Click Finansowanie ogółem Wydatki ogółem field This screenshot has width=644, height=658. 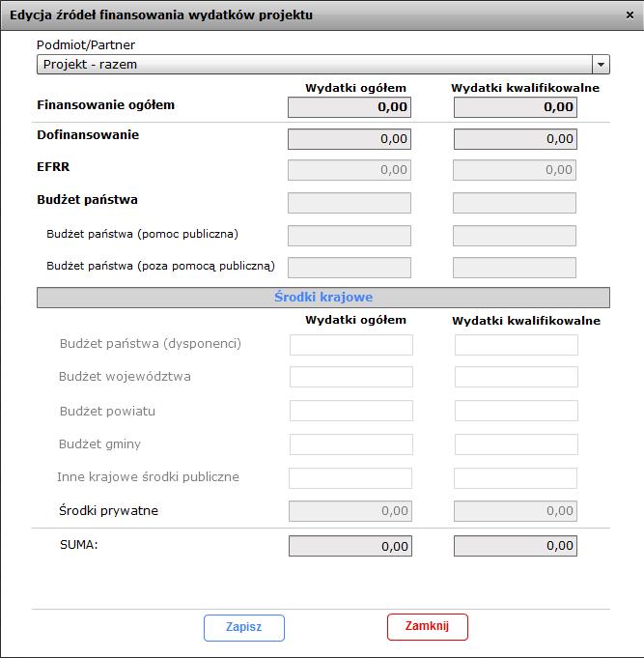pos(350,107)
